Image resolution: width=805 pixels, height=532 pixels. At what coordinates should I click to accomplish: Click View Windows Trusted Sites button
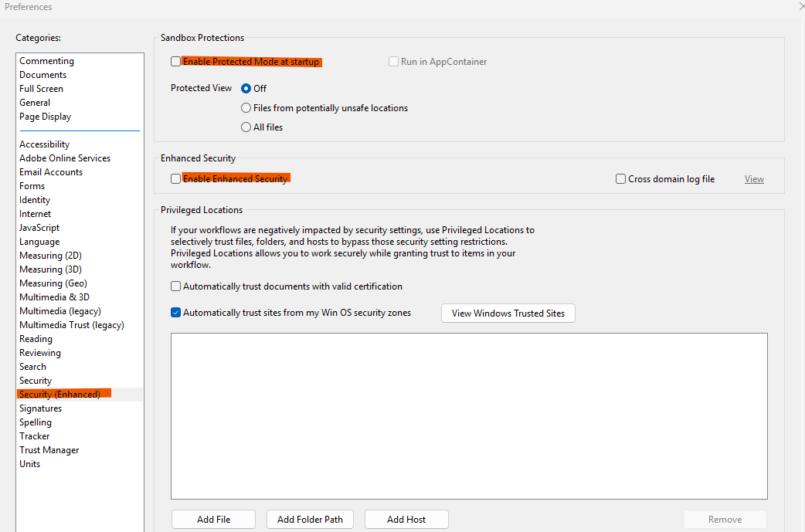(508, 313)
